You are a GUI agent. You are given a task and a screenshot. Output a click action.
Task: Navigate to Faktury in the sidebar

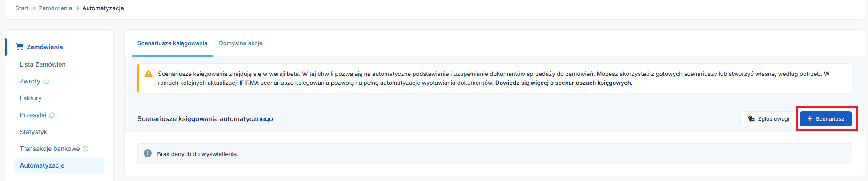(31, 98)
